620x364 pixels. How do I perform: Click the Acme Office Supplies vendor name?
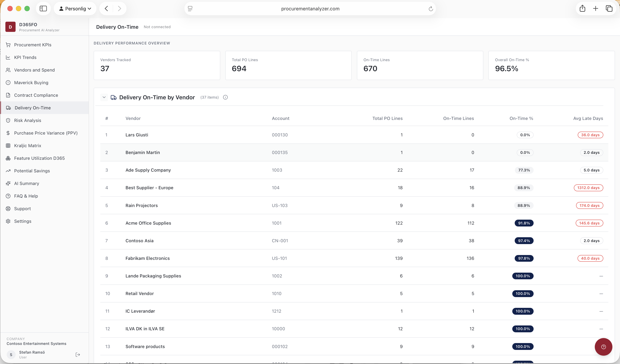pos(148,223)
